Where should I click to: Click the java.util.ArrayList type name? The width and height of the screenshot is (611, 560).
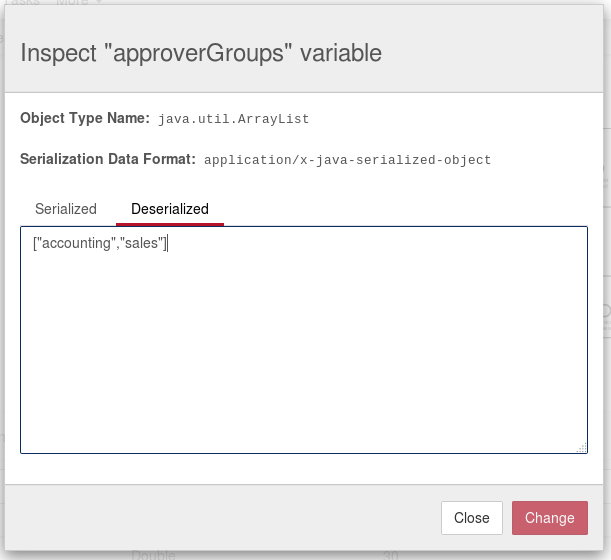(233, 119)
